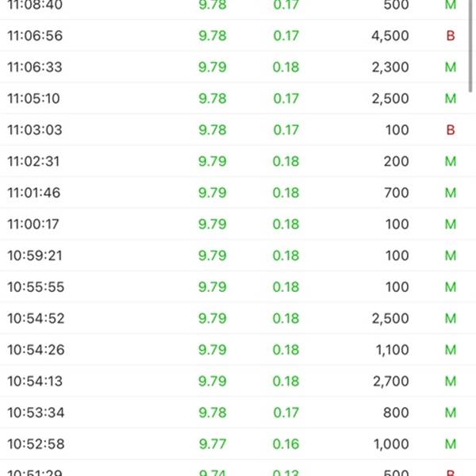This screenshot has width=476, height=476.
Task: Select the 4,500 volume cell
Action: 390,36
